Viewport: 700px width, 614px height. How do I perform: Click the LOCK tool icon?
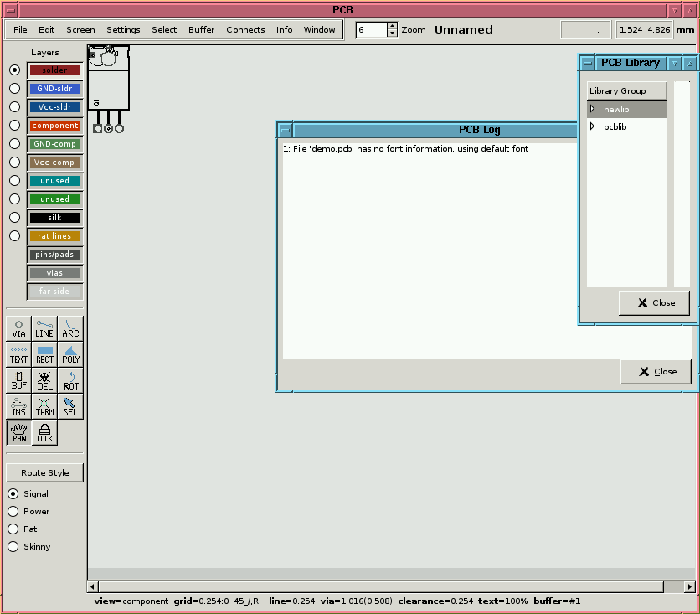(44, 432)
